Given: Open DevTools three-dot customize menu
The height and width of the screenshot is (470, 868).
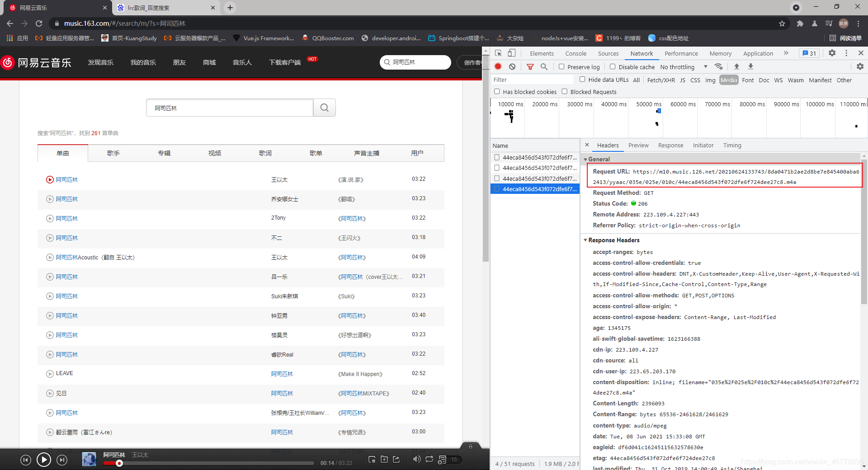Looking at the screenshot, I should pos(846,53).
